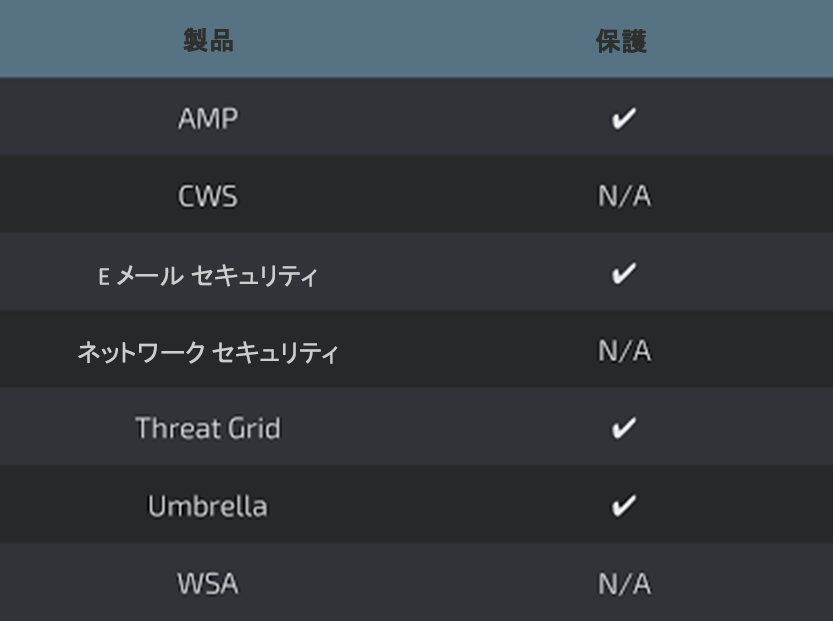
Task: Click the AMP product name
Action: point(208,119)
